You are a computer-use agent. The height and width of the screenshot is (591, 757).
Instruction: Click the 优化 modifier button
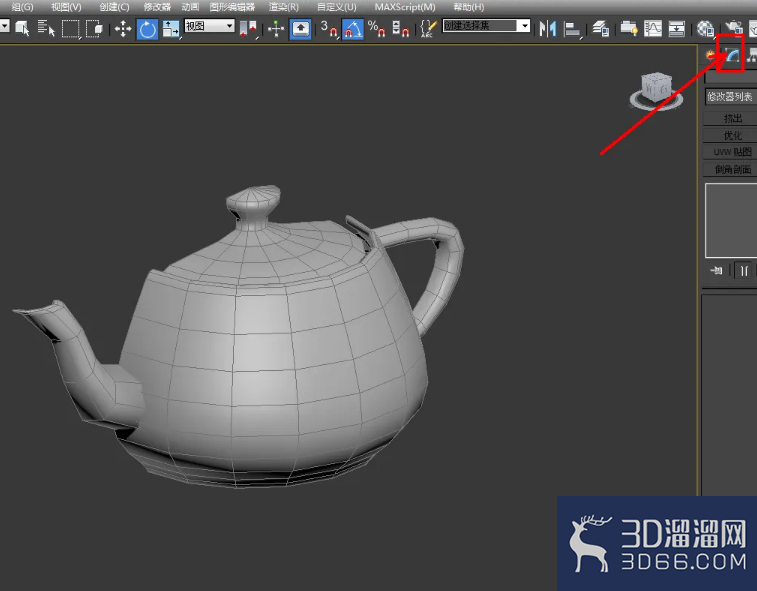click(x=730, y=135)
